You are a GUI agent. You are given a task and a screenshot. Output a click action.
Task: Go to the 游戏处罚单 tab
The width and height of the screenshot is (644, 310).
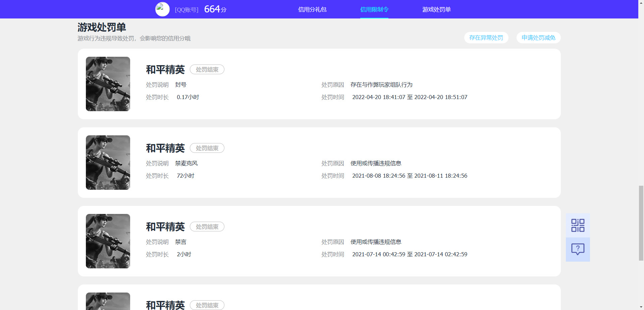(436, 9)
